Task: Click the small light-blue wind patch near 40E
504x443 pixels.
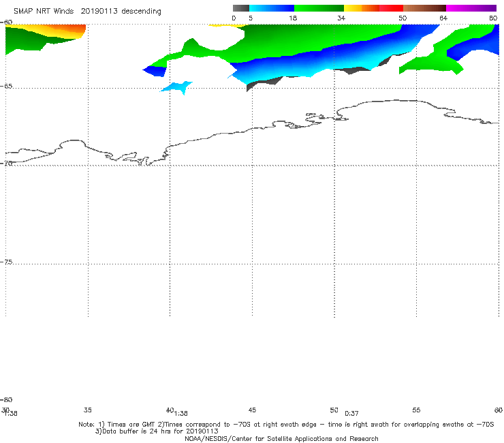Action: (177, 87)
